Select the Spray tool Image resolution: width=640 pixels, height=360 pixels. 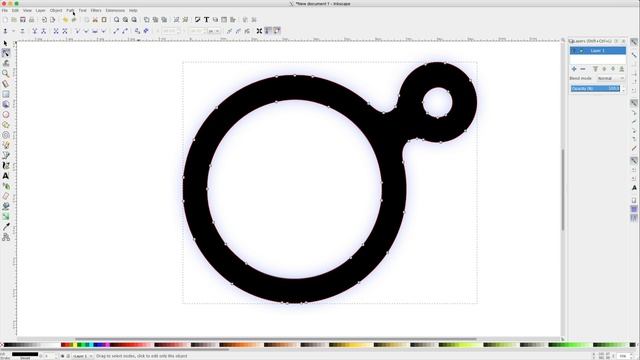(6, 186)
